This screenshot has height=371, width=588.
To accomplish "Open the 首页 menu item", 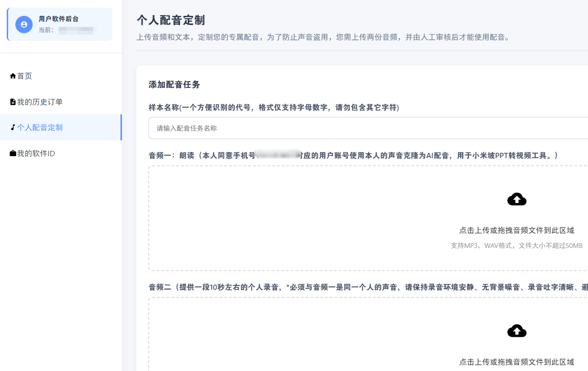I will click(61, 76).
